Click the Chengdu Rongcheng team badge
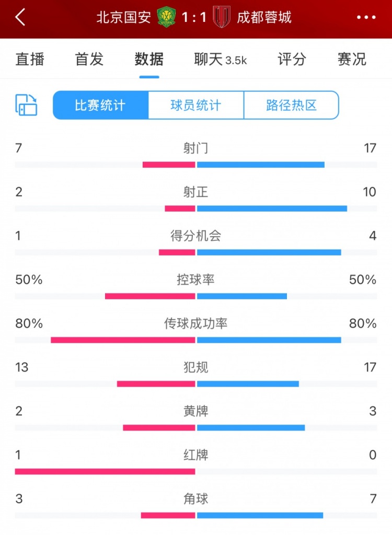 pyautogui.click(x=220, y=16)
